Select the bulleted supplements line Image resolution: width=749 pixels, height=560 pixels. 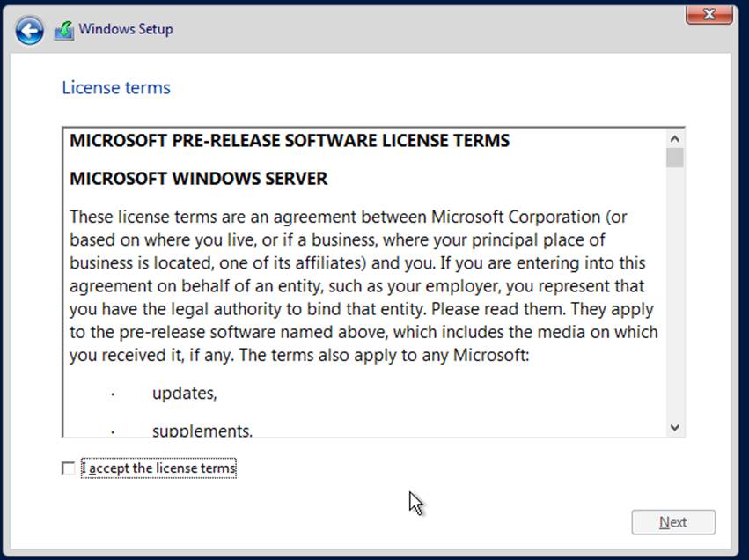click(203, 431)
